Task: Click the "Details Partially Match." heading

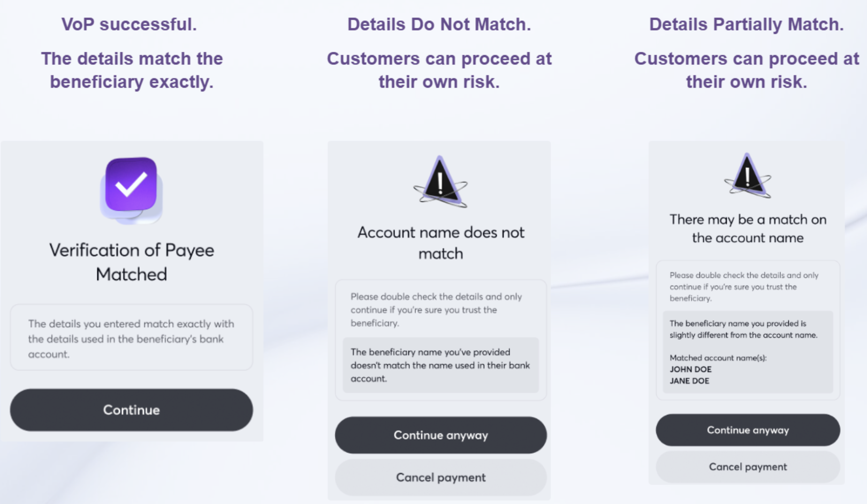Action: click(x=746, y=24)
